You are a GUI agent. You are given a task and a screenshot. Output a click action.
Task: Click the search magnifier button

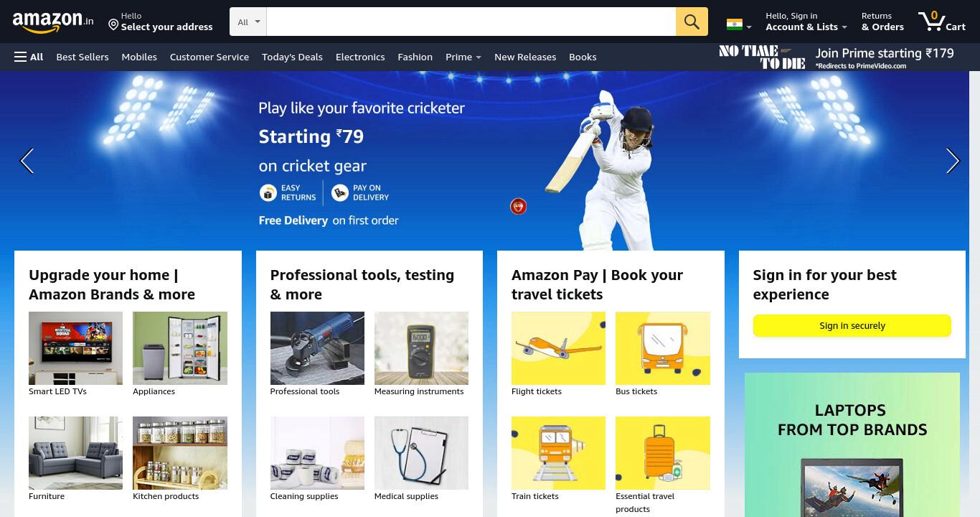[x=692, y=22]
